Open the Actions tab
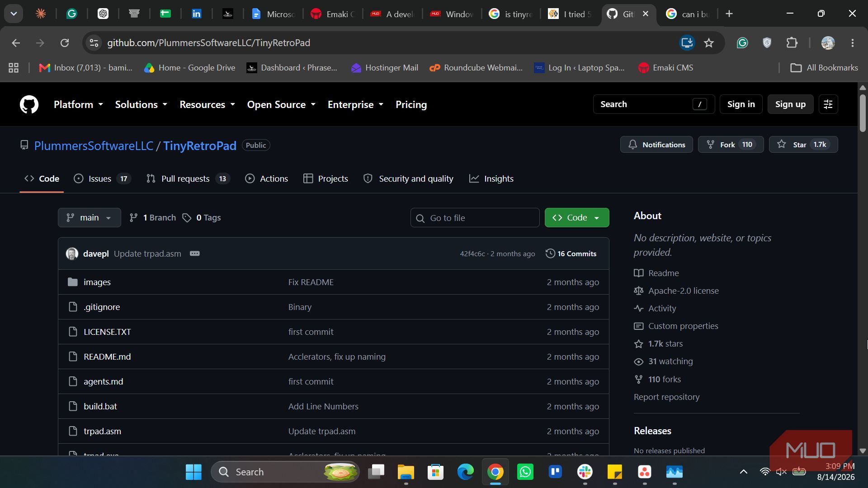 pyautogui.click(x=266, y=179)
